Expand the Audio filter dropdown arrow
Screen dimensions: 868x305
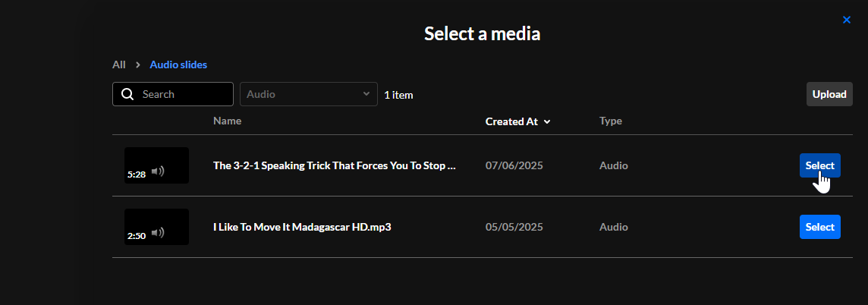(x=366, y=94)
